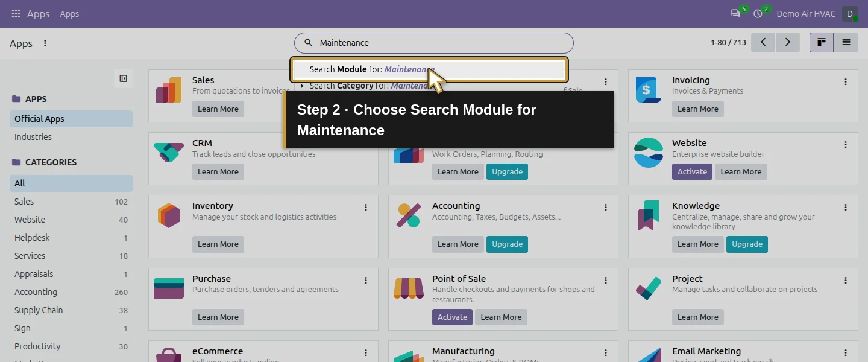Screen dimensions: 868x362
Task: Select the All category
Action: (x=71, y=183)
